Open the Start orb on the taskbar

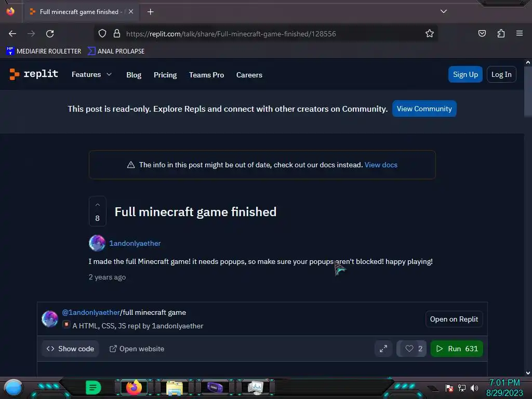pos(14,388)
